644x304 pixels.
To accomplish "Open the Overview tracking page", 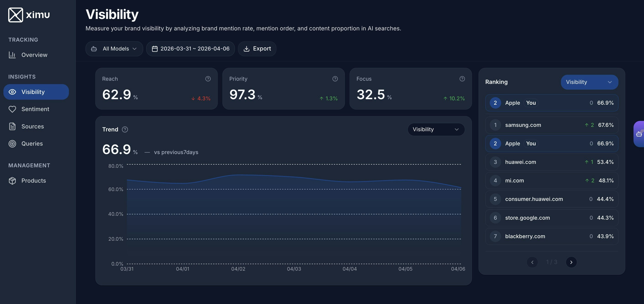I will click(34, 55).
